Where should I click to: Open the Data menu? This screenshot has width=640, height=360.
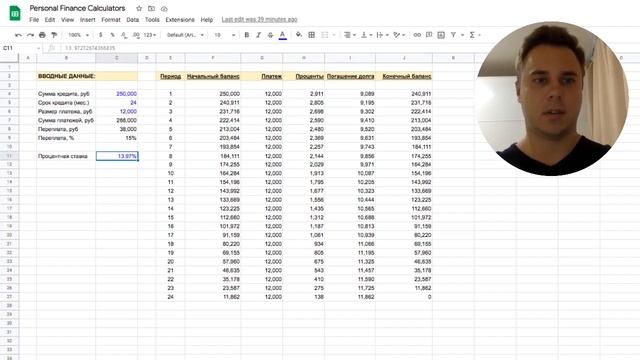[x=133, y=20]
